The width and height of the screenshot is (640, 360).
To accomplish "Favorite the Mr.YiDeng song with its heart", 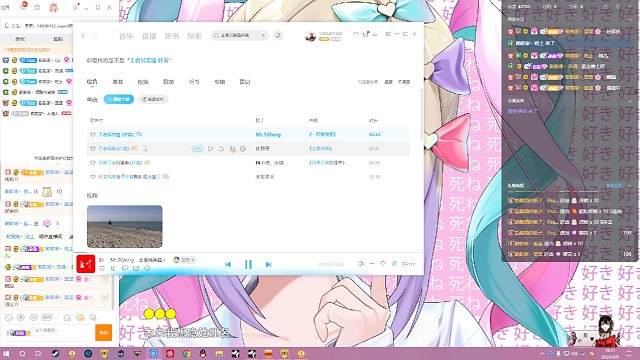I will (93, 134).
